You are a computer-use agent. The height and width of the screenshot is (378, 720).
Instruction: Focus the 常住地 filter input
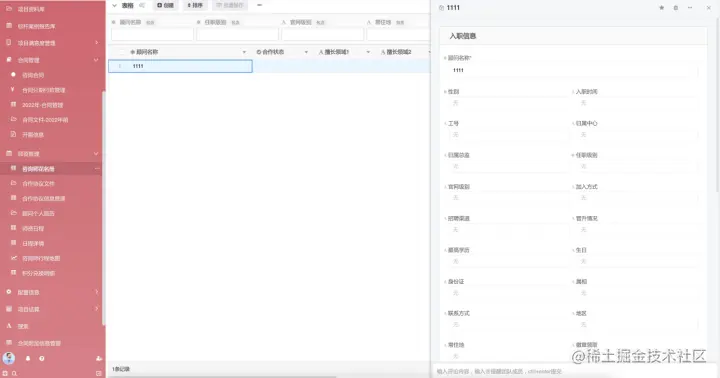pyautogui.click(x=399, y=34)
